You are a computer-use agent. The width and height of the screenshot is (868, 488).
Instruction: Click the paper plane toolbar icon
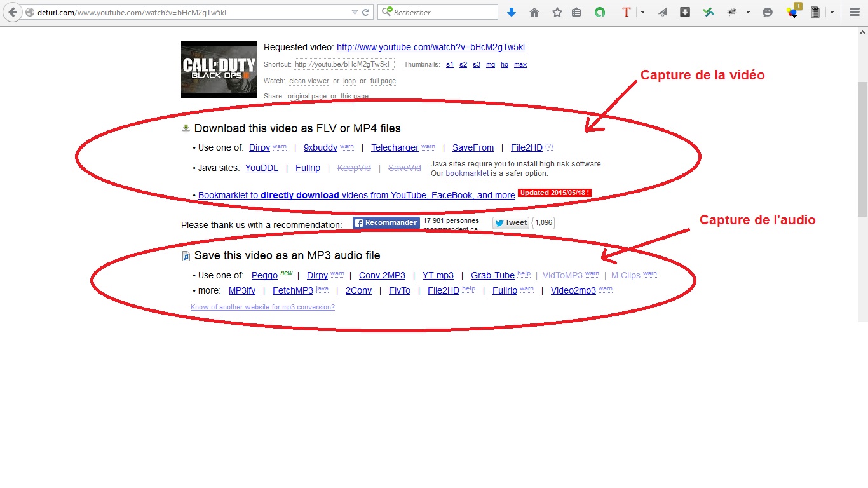663,12
